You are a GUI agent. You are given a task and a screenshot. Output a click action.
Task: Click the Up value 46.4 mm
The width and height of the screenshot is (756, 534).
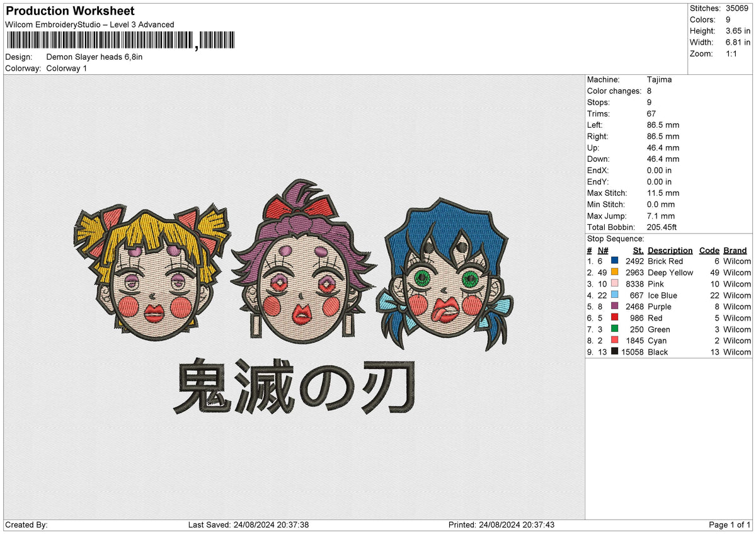(x=663, y=148)
